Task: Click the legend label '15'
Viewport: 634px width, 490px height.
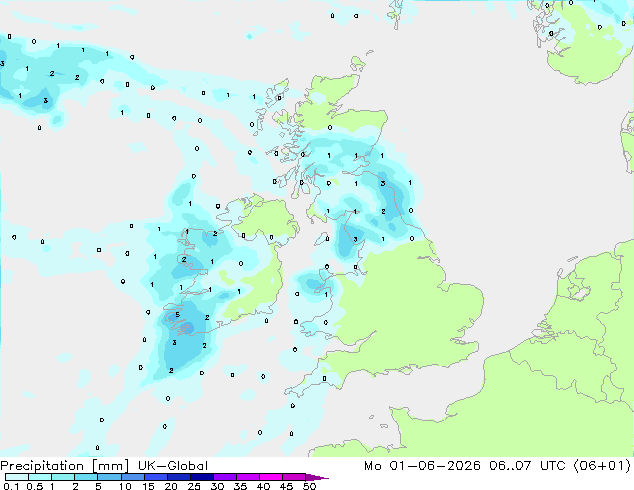Action: coord(148,486)
